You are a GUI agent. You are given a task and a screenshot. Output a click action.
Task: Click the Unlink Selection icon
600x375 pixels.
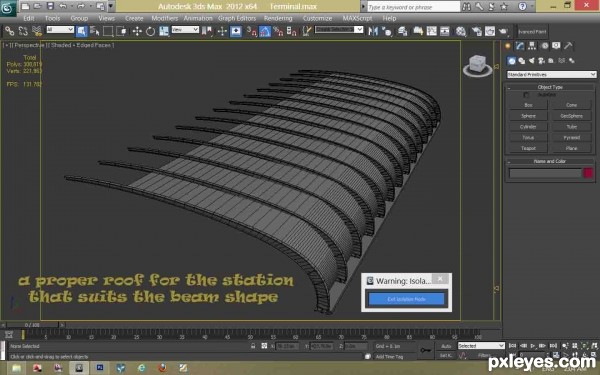23,31
